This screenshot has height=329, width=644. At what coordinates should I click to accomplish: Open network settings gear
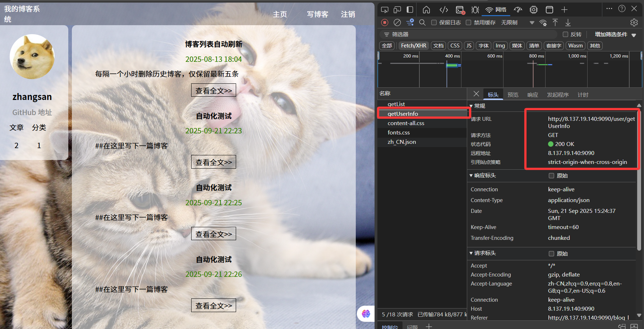click(x=634, y=22)
